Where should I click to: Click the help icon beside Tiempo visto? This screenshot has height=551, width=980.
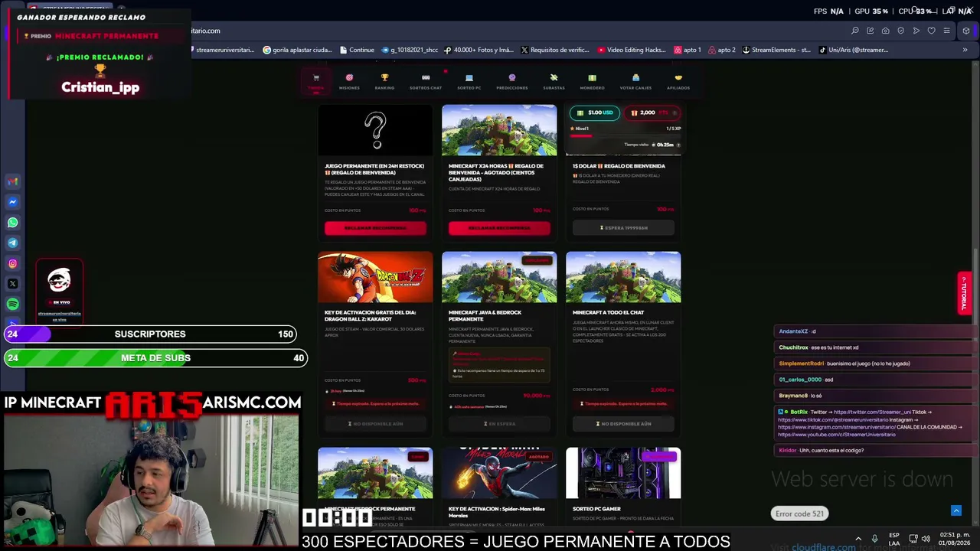[678, 145]
